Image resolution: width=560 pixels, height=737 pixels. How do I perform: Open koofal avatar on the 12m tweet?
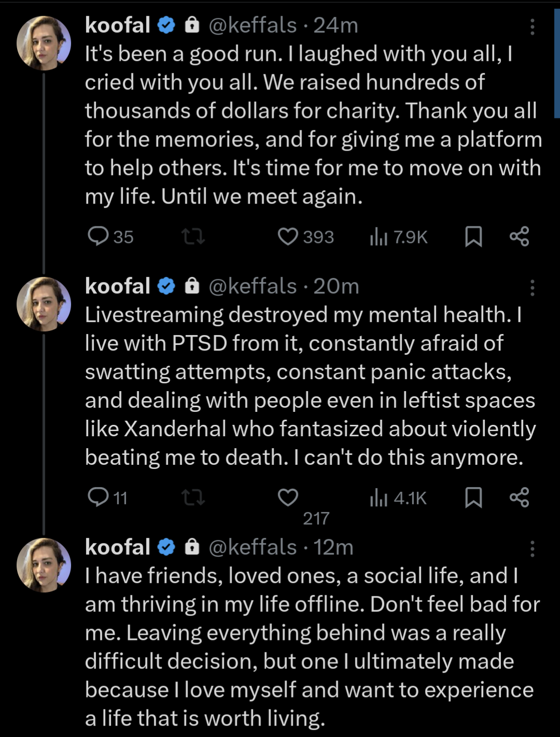click(44, 565)
